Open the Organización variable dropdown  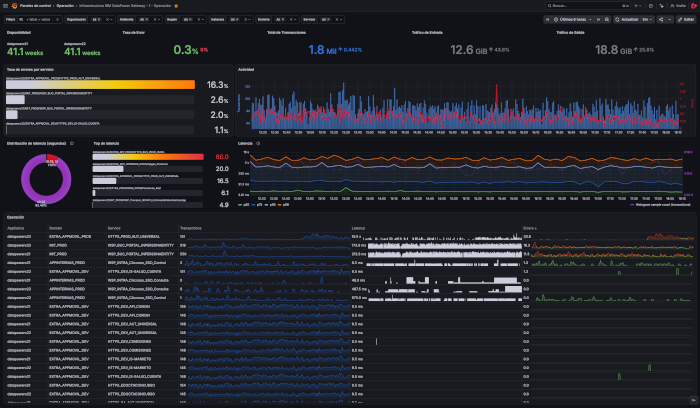[x=113, y=20]
